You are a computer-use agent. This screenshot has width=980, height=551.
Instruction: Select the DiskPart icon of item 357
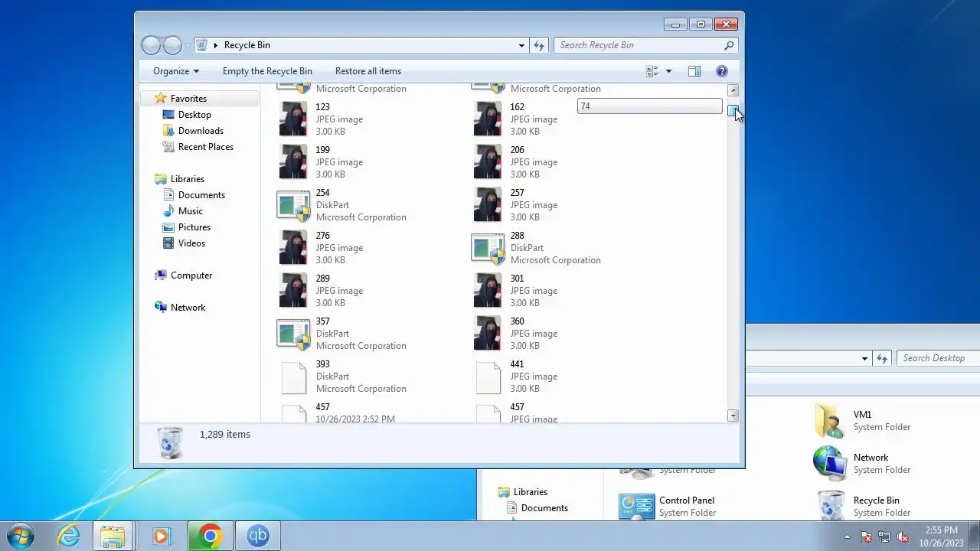pos(294,334)
